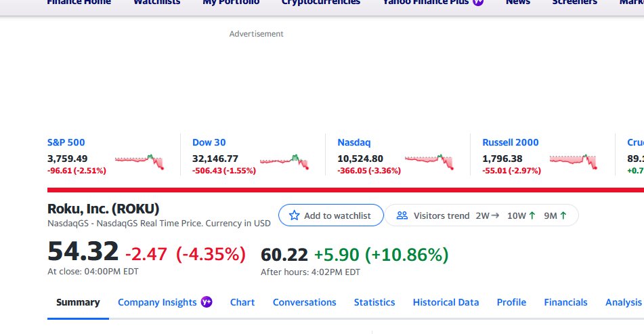Click the -2.47 price change value
644x334 pixels.
click(146, 254)
